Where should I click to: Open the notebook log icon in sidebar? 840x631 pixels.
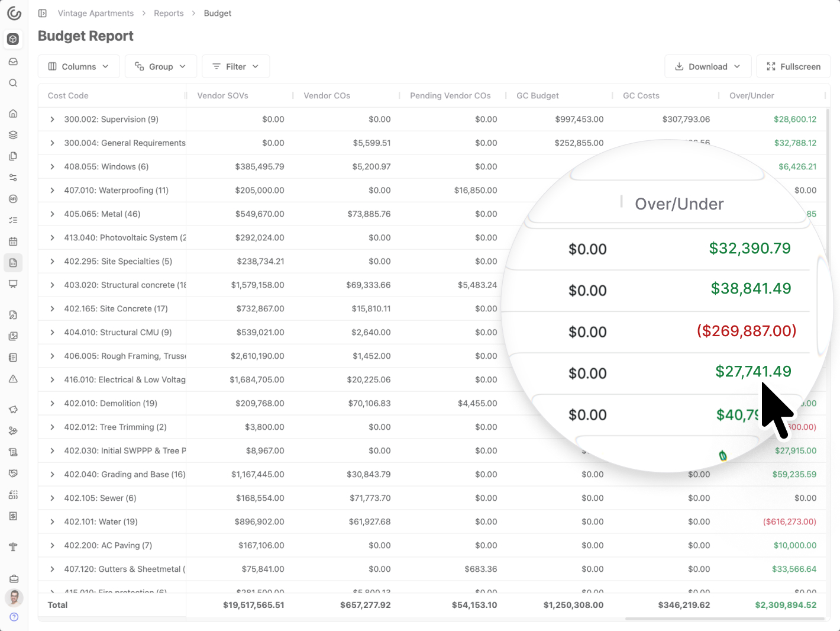[13, 358]
